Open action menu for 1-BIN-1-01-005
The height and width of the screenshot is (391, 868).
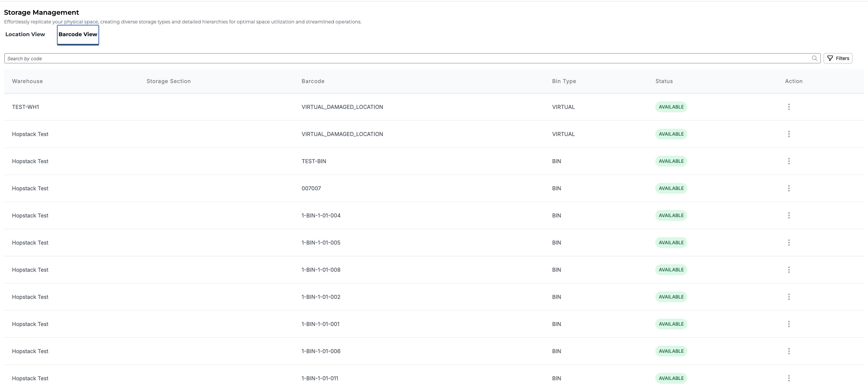coord(789,243)
